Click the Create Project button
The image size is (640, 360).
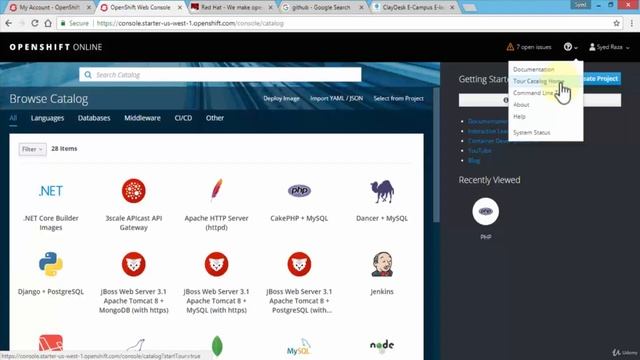(602, 78)
